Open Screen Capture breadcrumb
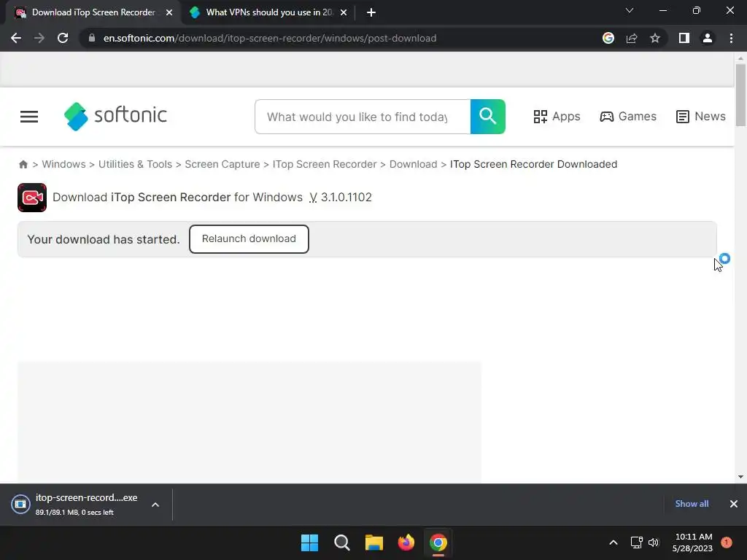The image size is (747, 560). click(x=222, y=164)
